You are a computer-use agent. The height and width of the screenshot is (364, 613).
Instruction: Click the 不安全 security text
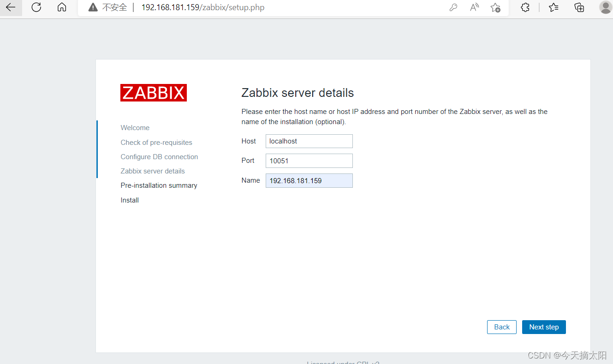(x=114, y=7)
